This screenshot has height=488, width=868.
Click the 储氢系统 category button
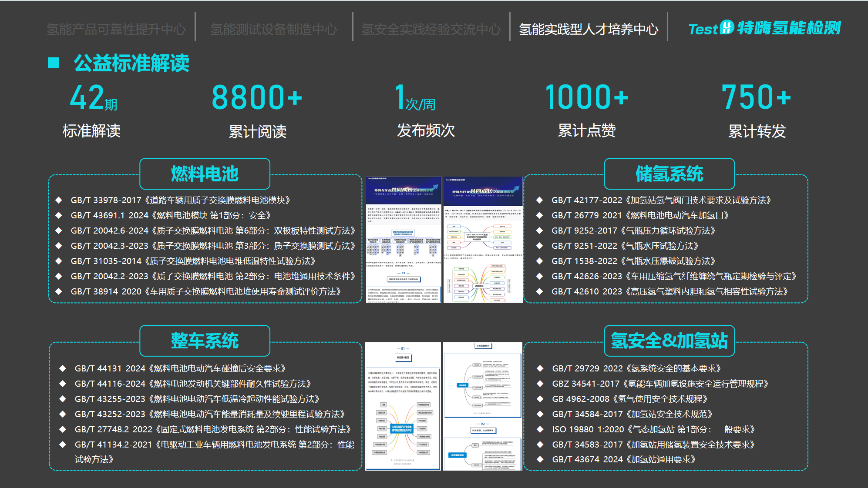[669, 174]
